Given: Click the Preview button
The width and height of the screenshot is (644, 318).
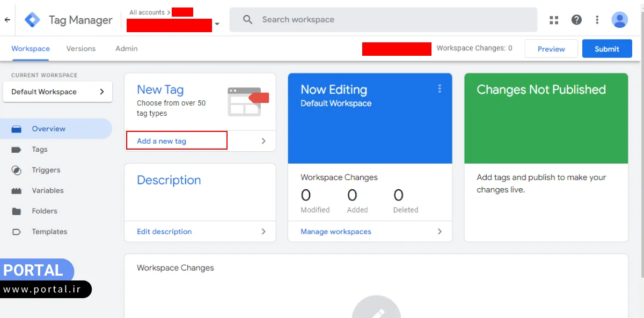Looking at the screenshot, I should (551, 49).
